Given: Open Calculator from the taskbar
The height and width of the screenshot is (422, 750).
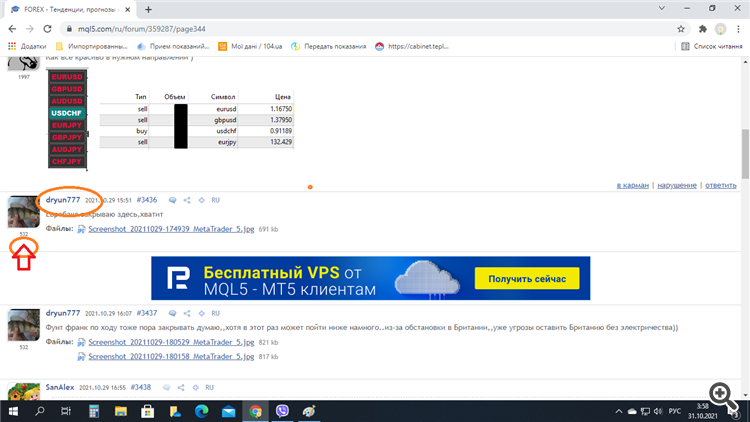Looking at the screenshot, I should click(x=94, y=411).
